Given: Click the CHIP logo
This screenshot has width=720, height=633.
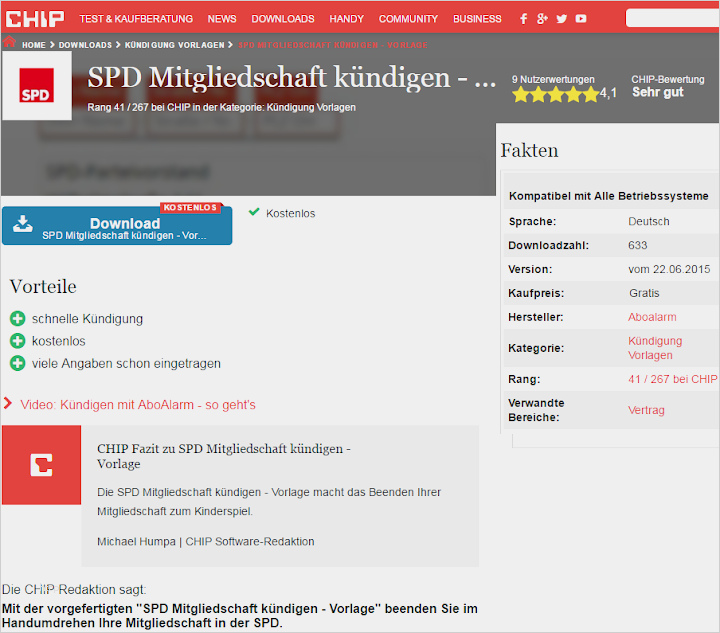Looking at the screenshot, I should pyautogui.click(x=35, y=19).
